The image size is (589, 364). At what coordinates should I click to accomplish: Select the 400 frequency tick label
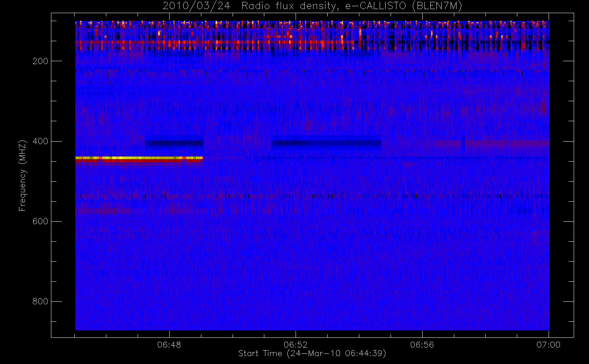(x=40, y=141)
